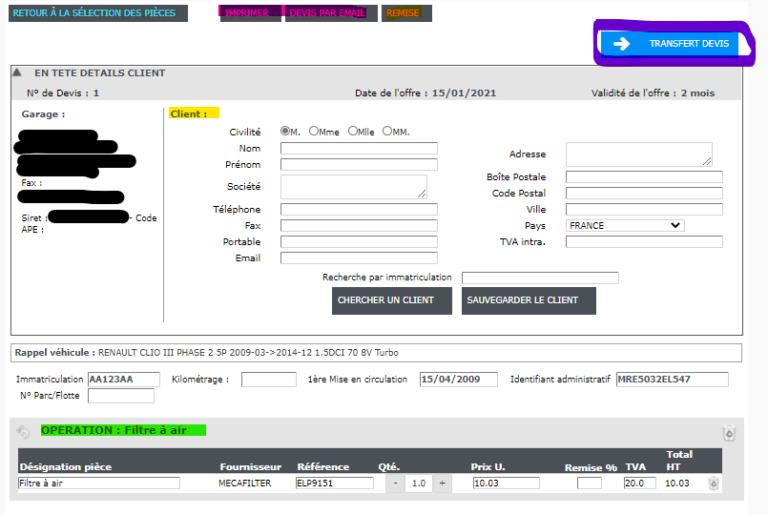This screenshot has height=515, width=768.
Task: Decrease quantity with the minus button
Action: [x=395, y=483]
